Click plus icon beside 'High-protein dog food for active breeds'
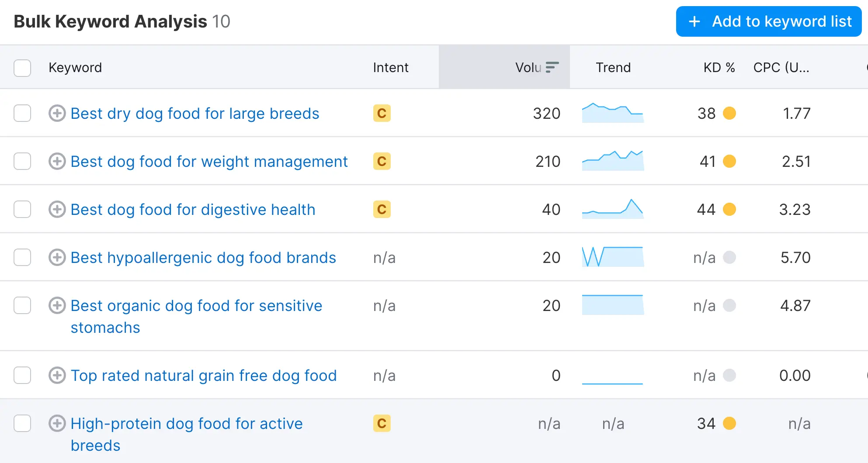The image size is (868, 463). (57, 423)
